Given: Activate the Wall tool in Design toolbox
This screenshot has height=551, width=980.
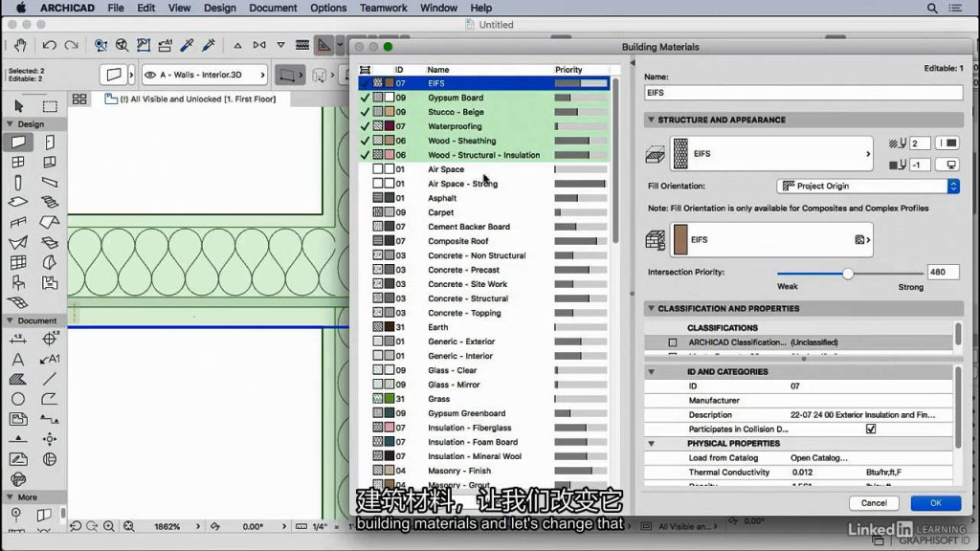Looking at the screenshot, I should pos(18,143).
